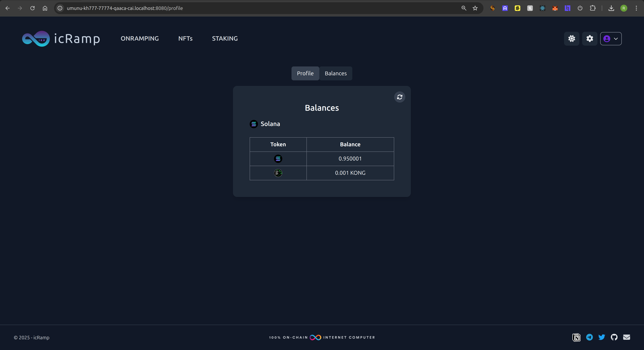Image resolution: width=644 pixels, height=350 pixels.
Task: Open the Twitter footer icon
Action: pos(601,337)
